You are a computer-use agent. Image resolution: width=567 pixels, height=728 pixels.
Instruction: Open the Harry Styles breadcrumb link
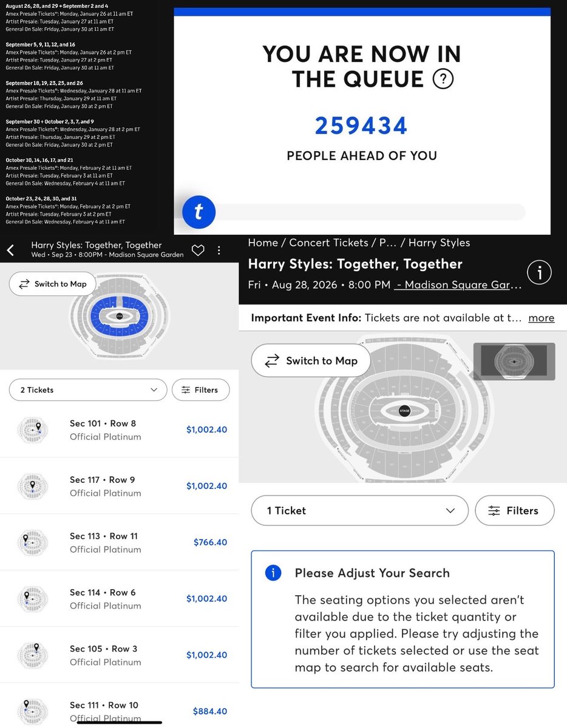tap(439, 243)
